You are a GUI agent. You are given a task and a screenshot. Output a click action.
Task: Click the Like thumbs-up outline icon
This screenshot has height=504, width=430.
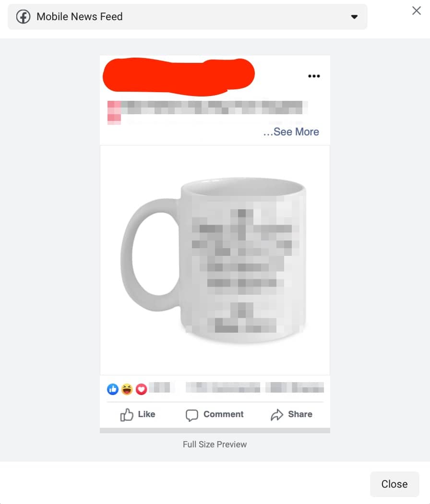(127, 415)
